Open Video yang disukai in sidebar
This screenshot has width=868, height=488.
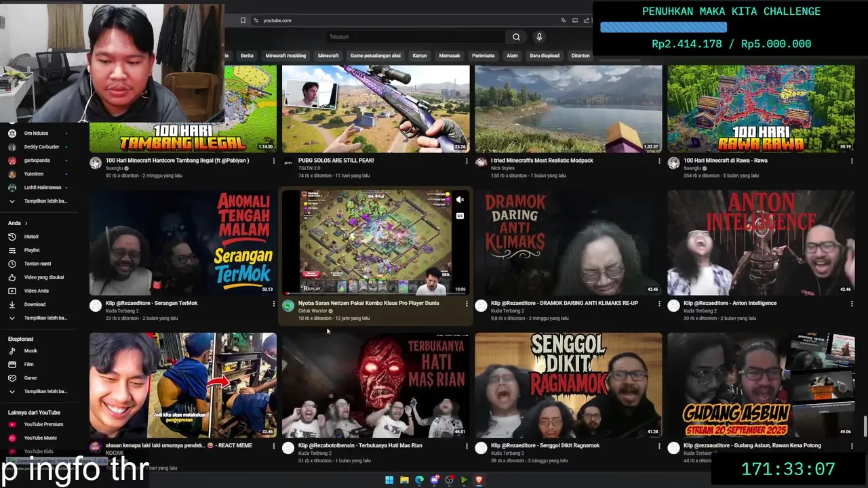(x=43, y=277)
